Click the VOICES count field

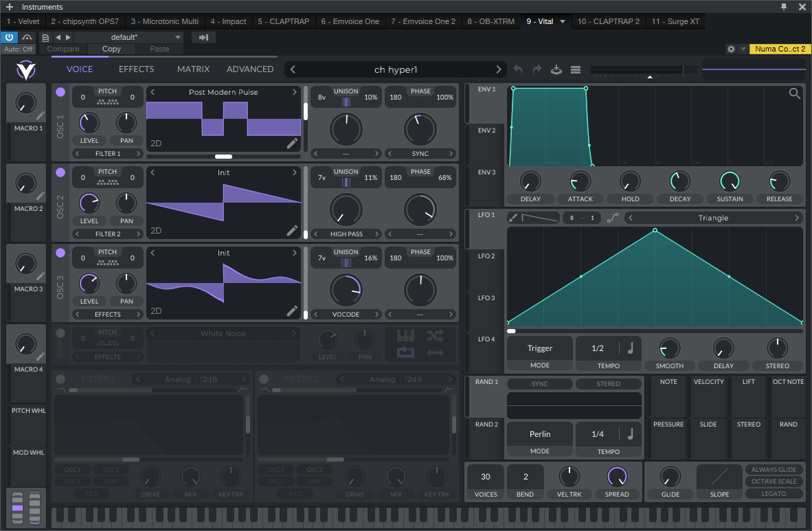486,477
